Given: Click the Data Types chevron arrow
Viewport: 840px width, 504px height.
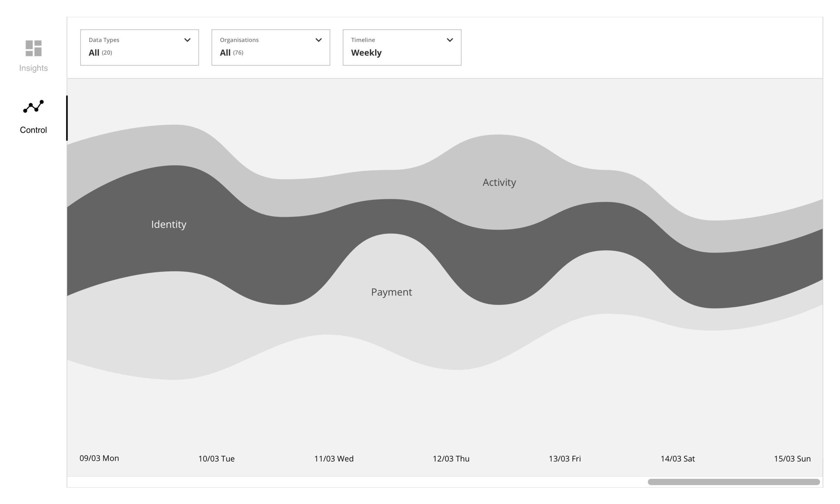Looking at the screenshot, I should [x=187, y=40].
